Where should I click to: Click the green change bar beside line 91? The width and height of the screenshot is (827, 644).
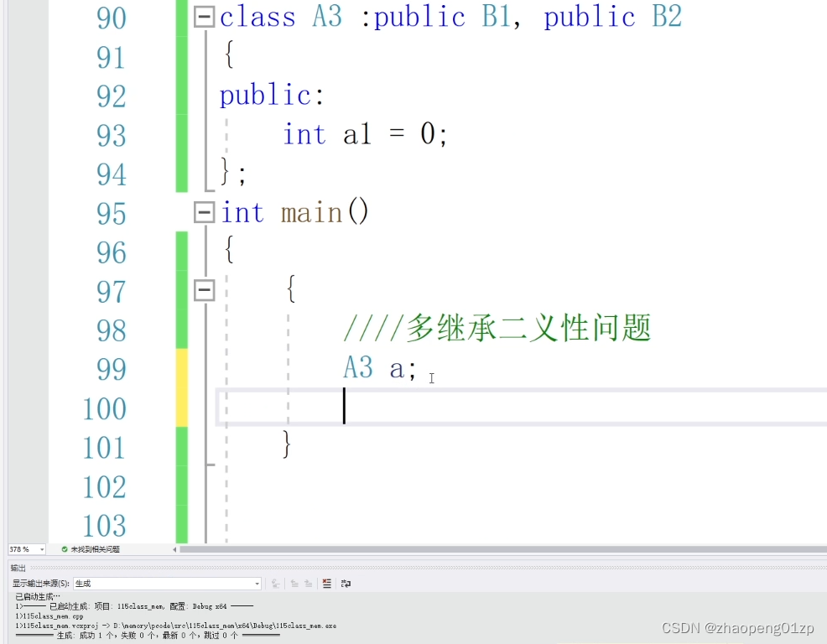tap(180, 57)
